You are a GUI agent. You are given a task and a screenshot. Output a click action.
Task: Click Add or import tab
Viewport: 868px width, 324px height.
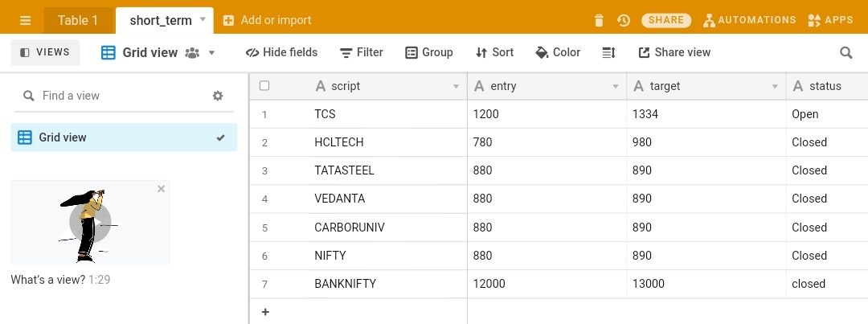(267, 20)
